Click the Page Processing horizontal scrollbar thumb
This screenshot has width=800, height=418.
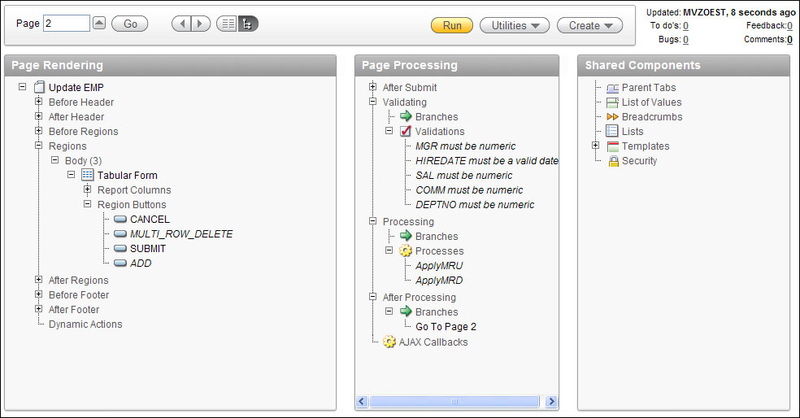pos(454,402)
